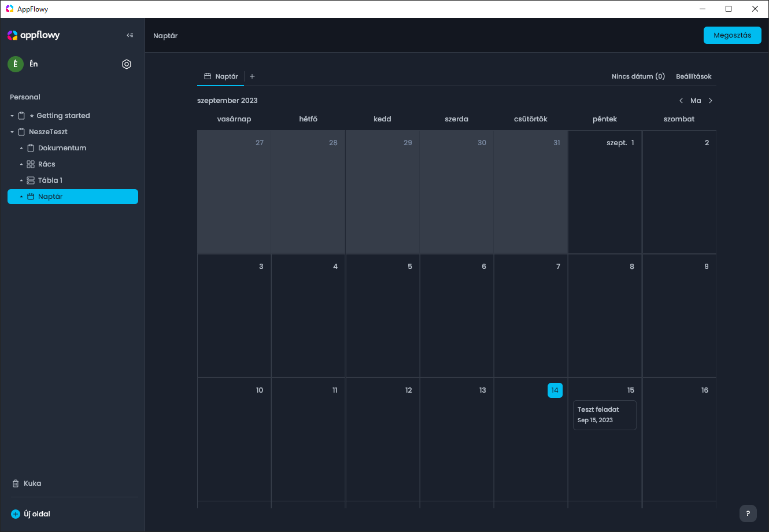Click the szeptember 2023 month label
This screenshot has width=769, height=532.
(227, 101)
